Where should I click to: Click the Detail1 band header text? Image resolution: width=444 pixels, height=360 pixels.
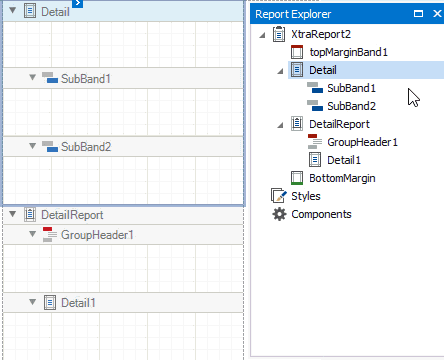pos(78,303)
